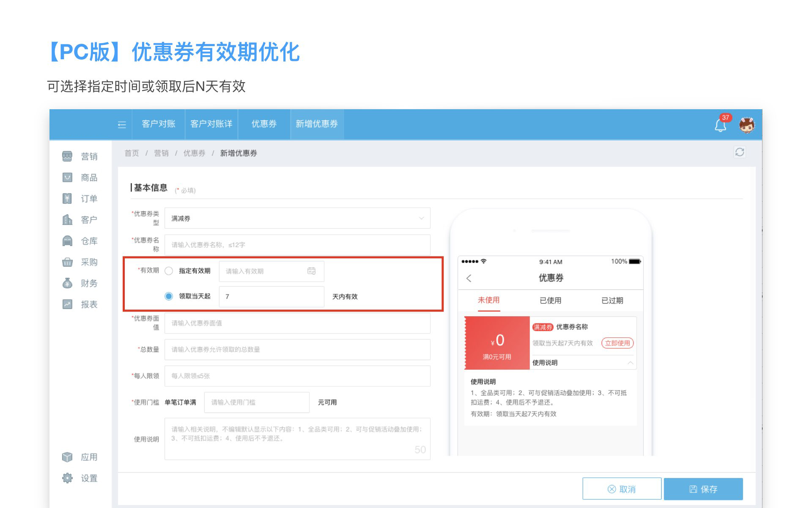Collapse 使用说明 chevron in coupon preview
The image size is (812, 508).
coord(630,363)
